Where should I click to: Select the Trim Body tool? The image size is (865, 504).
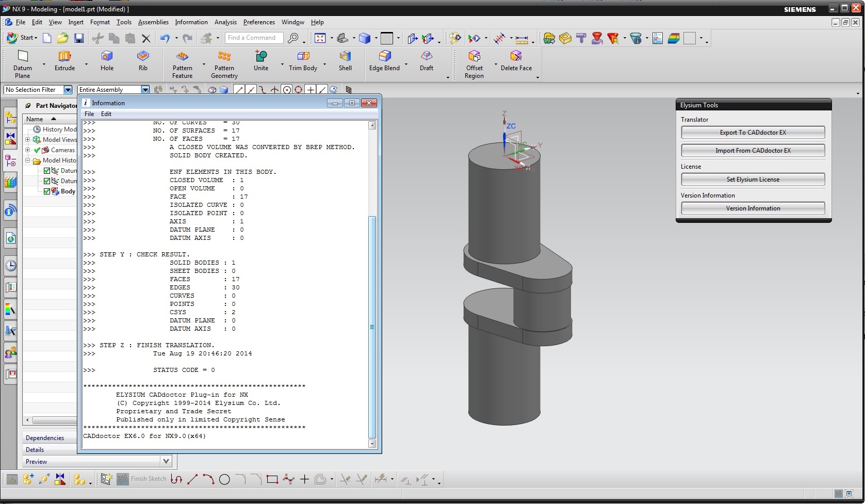pyautogui.click(x=303, y=61)
